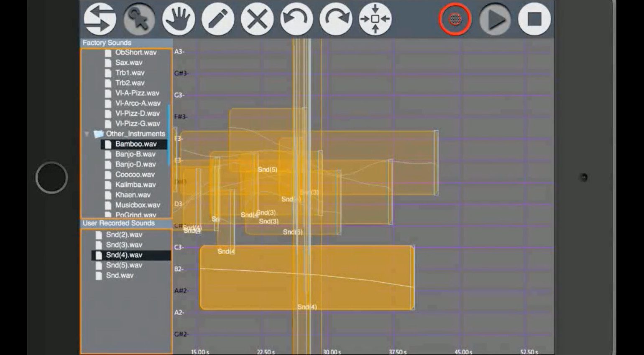Viewport: 644px width, 355px height.
Task: Select Banjo-D.wav sound
Action: (135, 164)
